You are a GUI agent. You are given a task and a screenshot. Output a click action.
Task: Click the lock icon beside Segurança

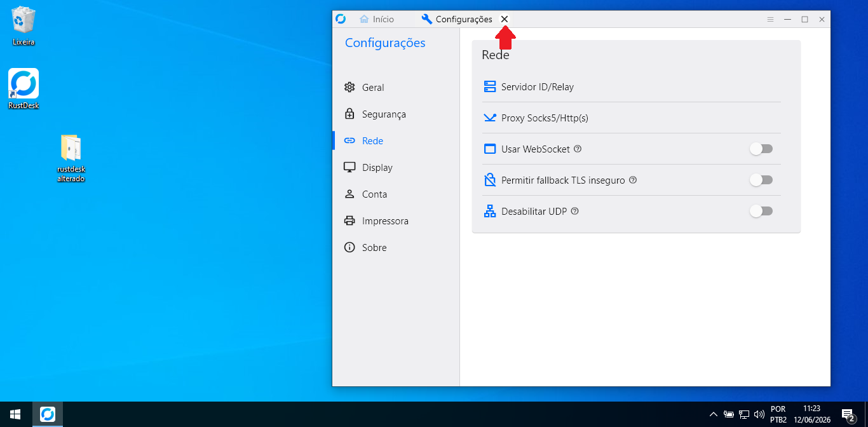349,114
